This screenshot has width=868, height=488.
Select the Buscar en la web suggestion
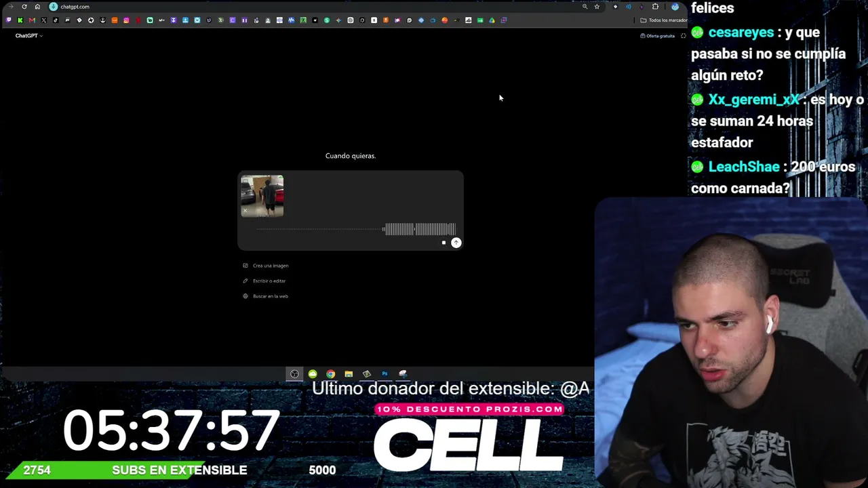[266, 296]
